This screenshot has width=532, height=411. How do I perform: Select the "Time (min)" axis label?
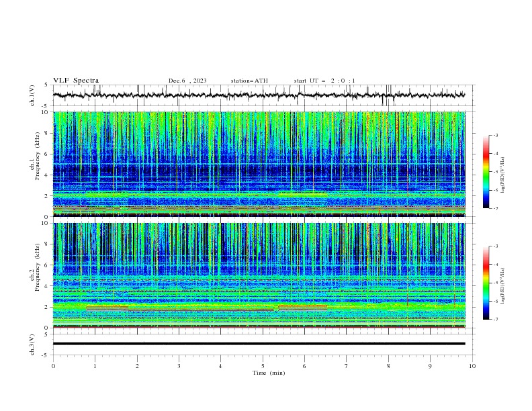[269, 373]
